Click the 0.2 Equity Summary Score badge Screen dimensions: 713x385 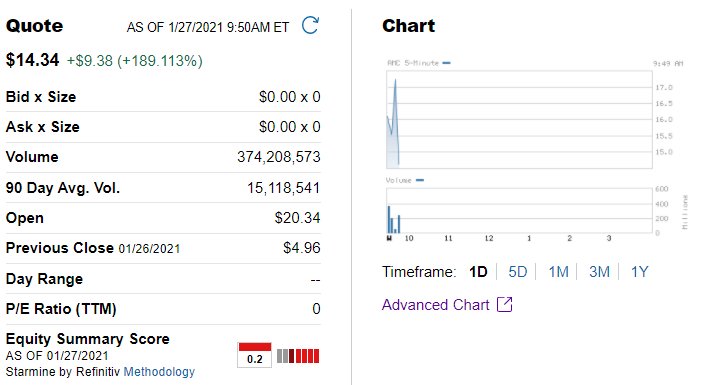[255, 355]
